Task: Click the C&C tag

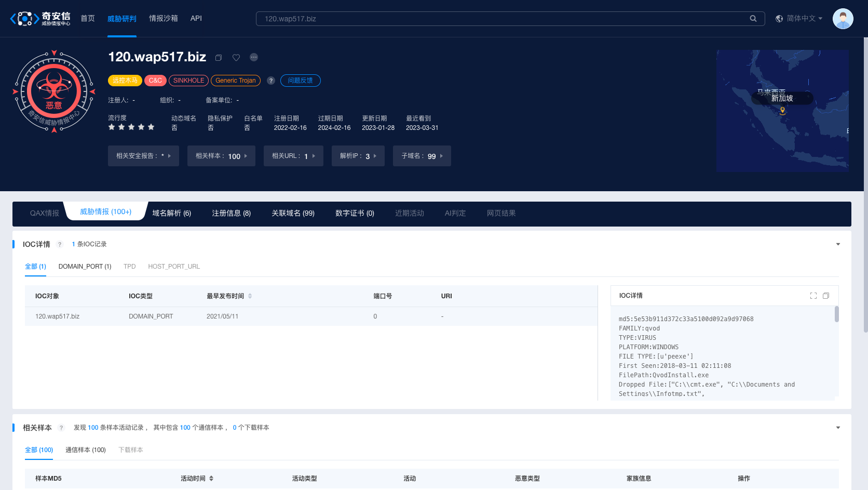Action: (155, 81)
